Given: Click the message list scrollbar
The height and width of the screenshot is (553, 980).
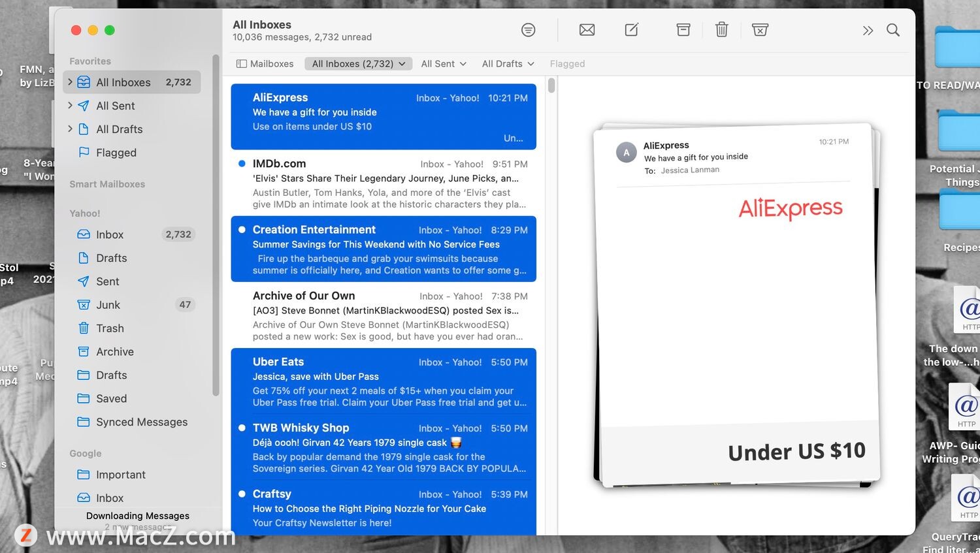Looking at the screenshot, I should pyautogui.click(x=551, y=86).
